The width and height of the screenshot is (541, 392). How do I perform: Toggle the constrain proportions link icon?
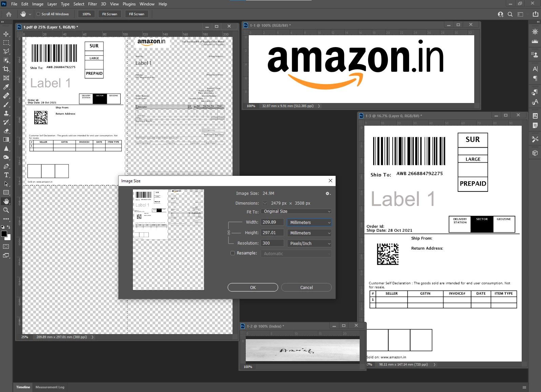(x=229, y=233)
